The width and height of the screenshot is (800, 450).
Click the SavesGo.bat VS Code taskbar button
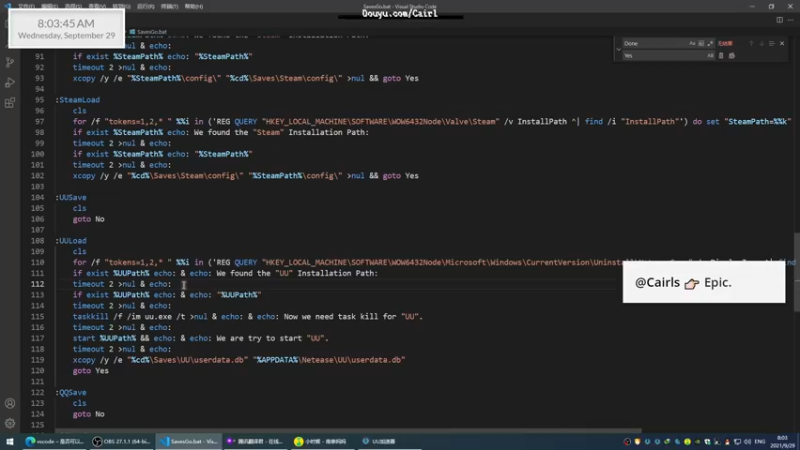pos(189,441)
